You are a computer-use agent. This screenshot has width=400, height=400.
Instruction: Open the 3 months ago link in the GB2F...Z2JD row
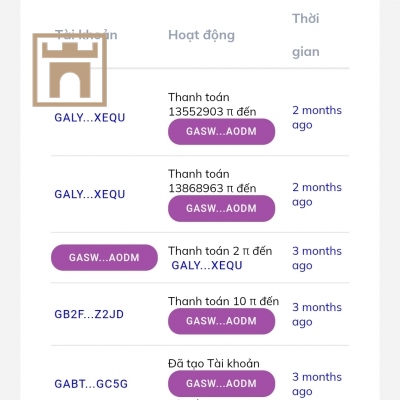coord(317,314)
